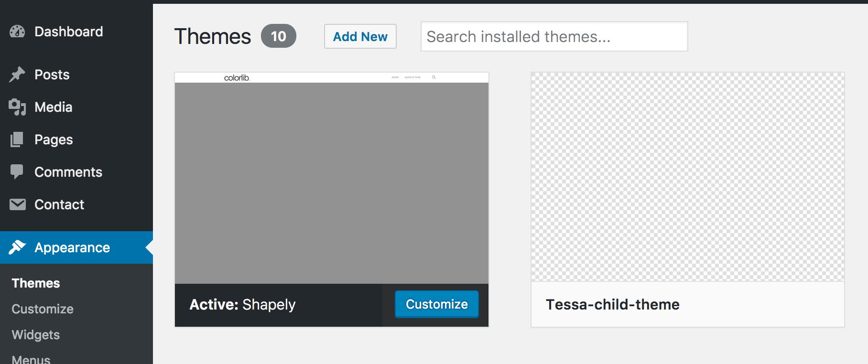Screen dimensions: 868x364
Task: Click the Comments speech bubble icon
Action: point(17,172)
